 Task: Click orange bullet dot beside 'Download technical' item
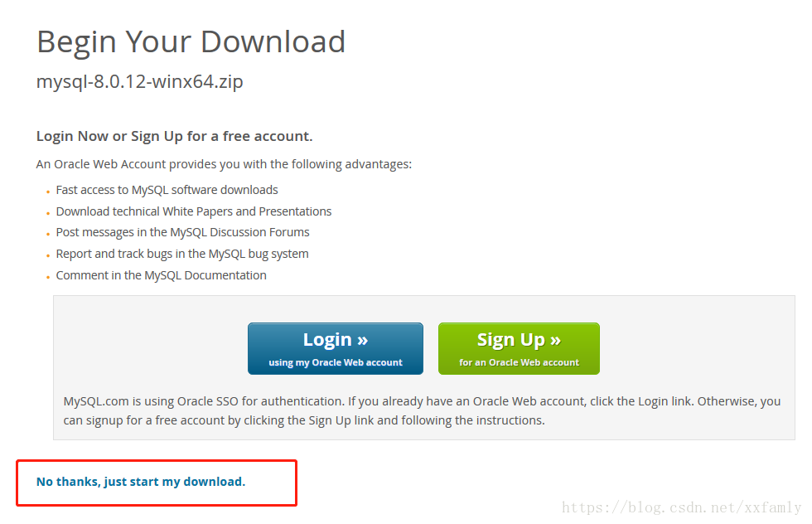pyautogui.click(x=48, y=213)
